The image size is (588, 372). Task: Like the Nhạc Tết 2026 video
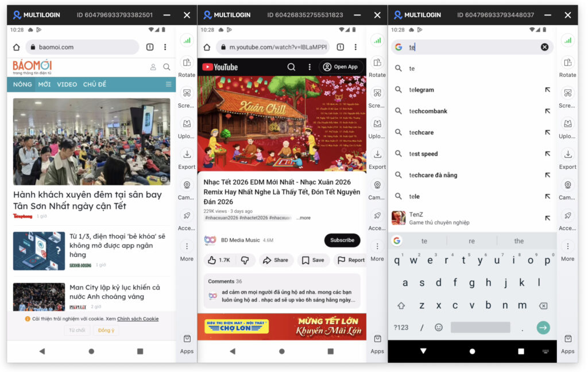point(219,260)
